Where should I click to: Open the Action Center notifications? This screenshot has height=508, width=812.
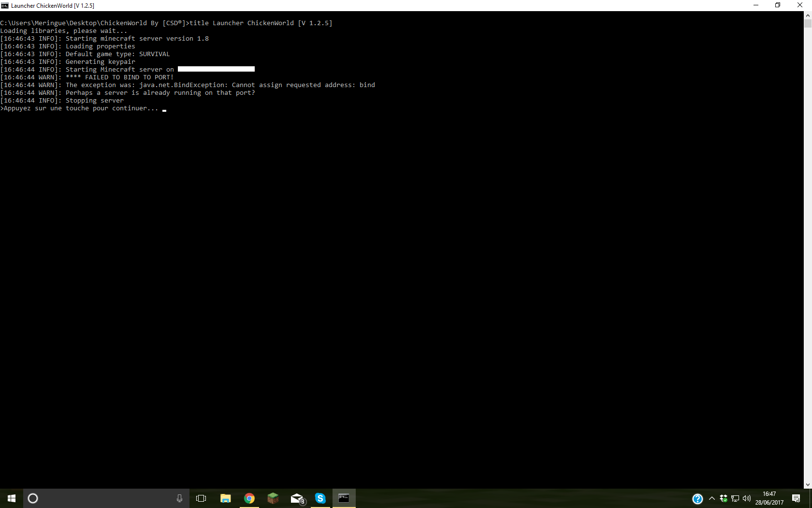[x=796, y=498]
